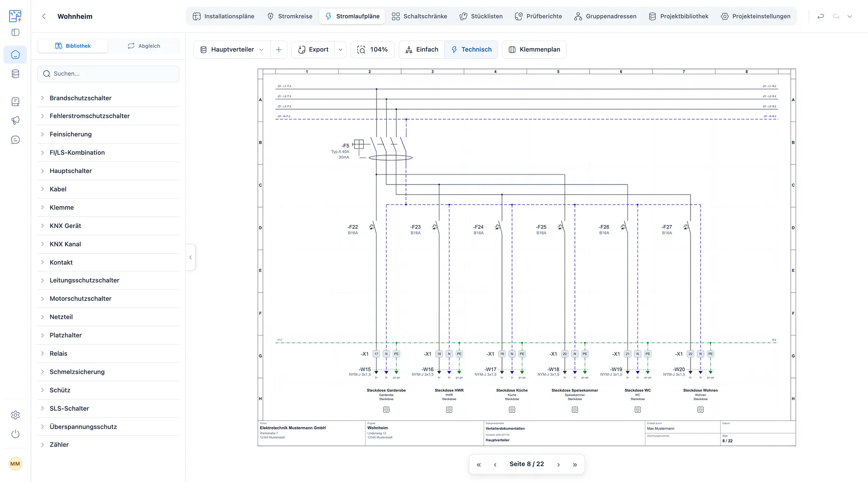Open the document list icon in left rail
Screen dimensions: 868x482
(15, 102)
